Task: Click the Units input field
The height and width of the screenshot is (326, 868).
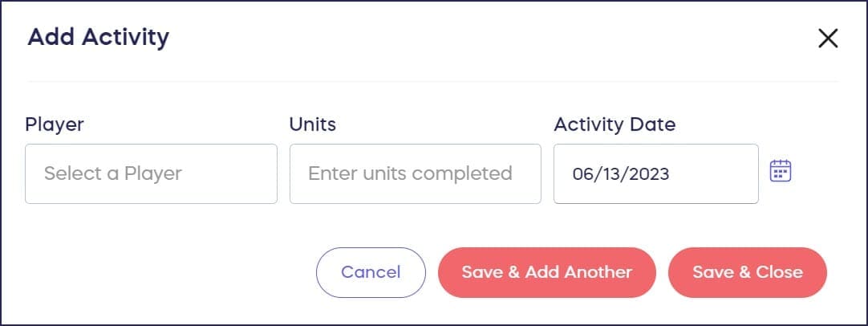Action: click(415, 173)
